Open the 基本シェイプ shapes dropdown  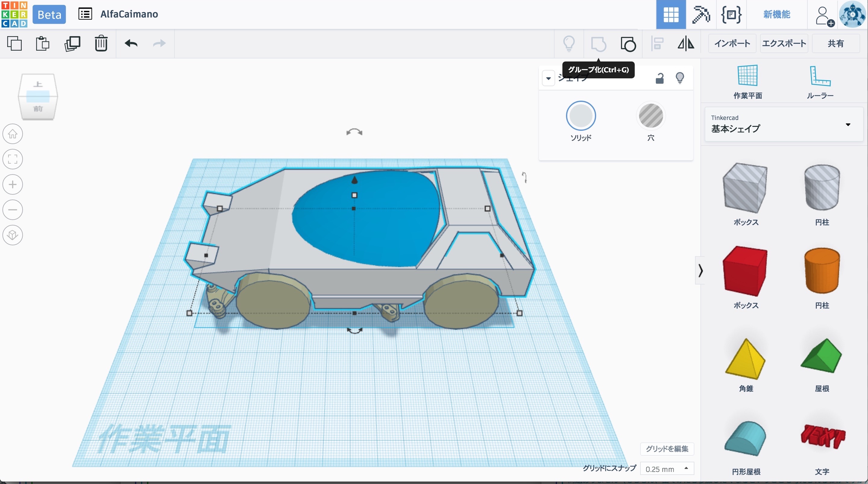tap(784, 124)
